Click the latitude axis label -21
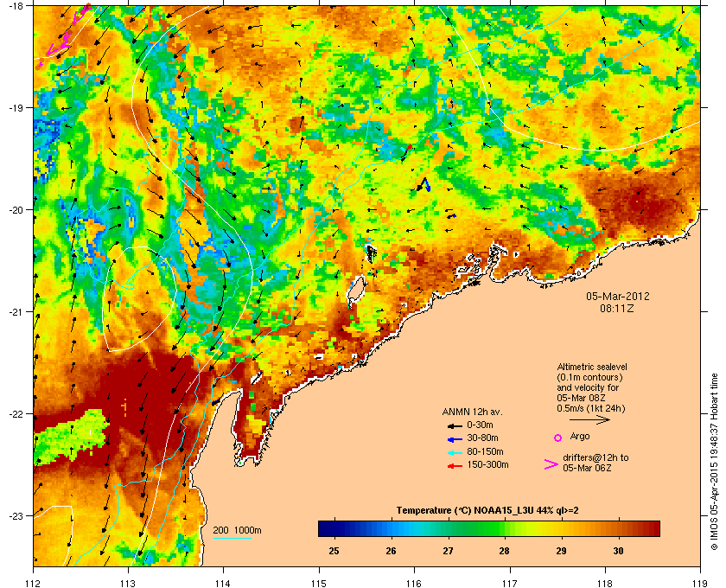This screenshot has width=726, height=588. [x=16, y=311]
